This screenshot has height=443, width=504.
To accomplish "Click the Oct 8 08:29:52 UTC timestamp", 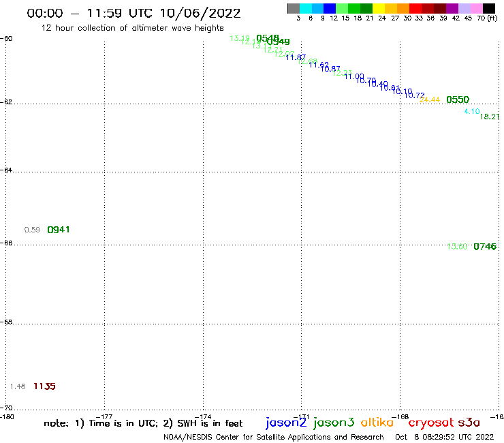I will point(445,437).
